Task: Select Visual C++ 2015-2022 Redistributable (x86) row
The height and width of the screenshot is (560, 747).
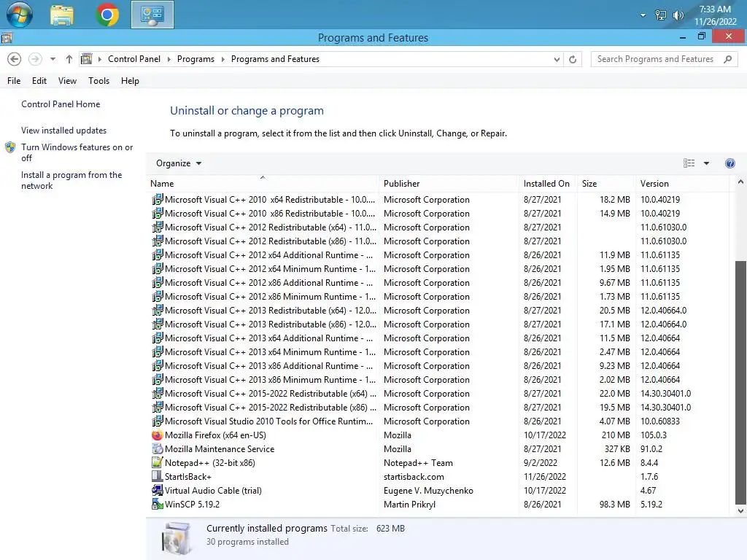Action: click(x=439, y=408)
